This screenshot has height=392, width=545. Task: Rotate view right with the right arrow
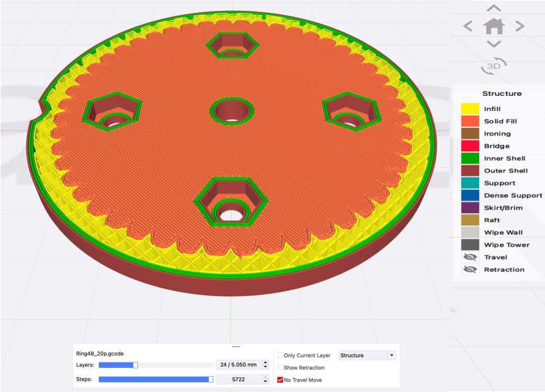pos(519,26)
